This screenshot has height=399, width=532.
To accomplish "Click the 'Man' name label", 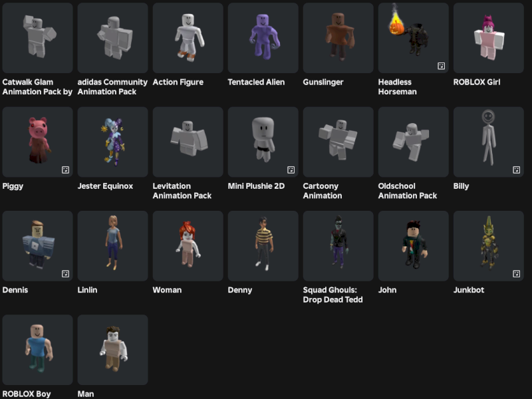I will 86,394.
